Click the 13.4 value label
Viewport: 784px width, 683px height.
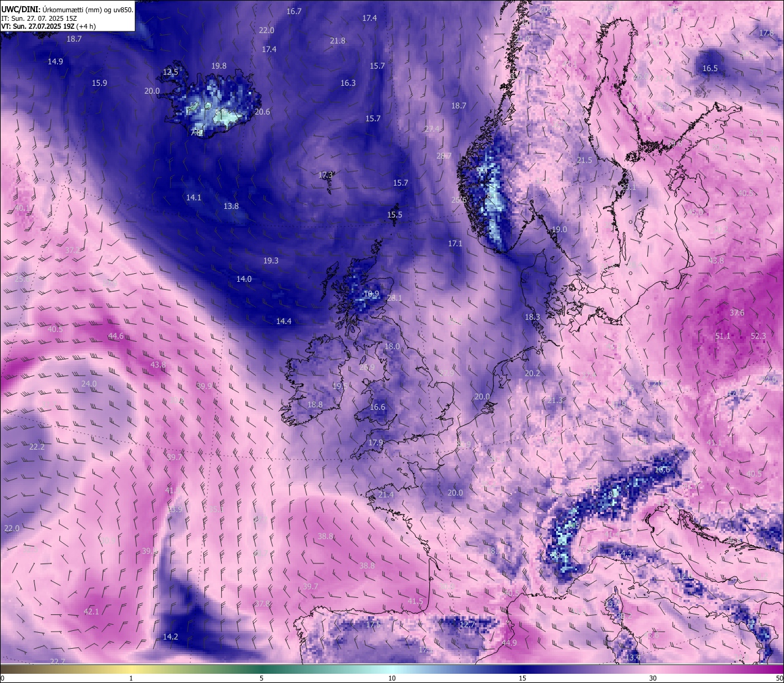(632, 657)
